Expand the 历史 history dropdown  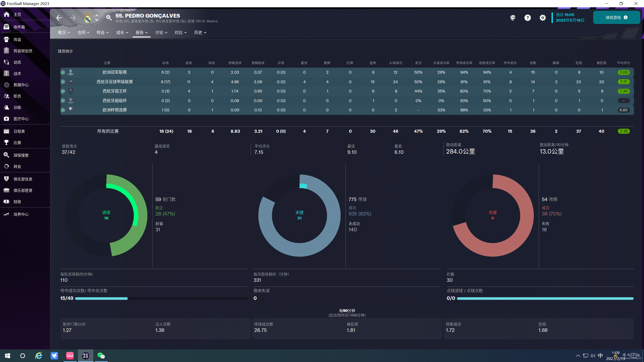(x=200, y=32)
